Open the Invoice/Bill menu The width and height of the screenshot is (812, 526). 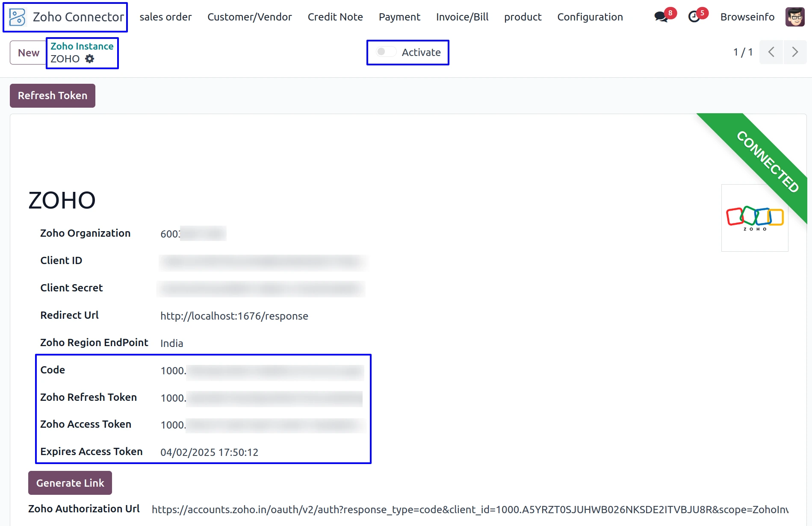[x=462, y=17]
